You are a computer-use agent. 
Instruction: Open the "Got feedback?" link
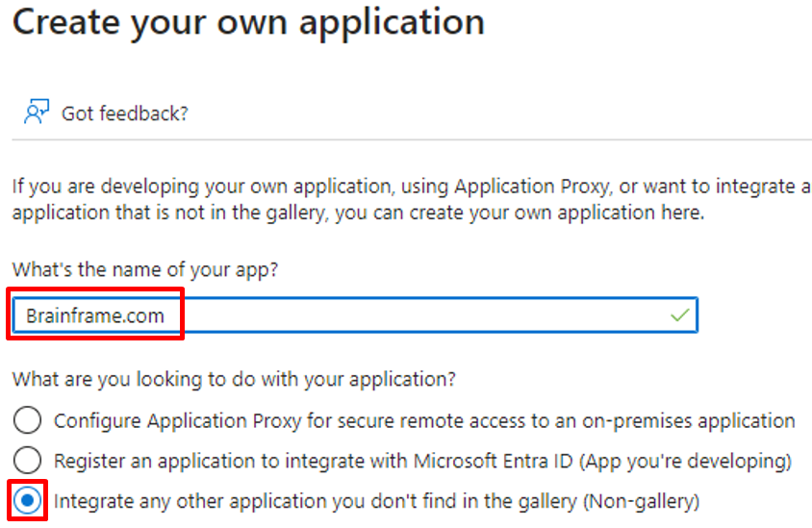(124, 113)
